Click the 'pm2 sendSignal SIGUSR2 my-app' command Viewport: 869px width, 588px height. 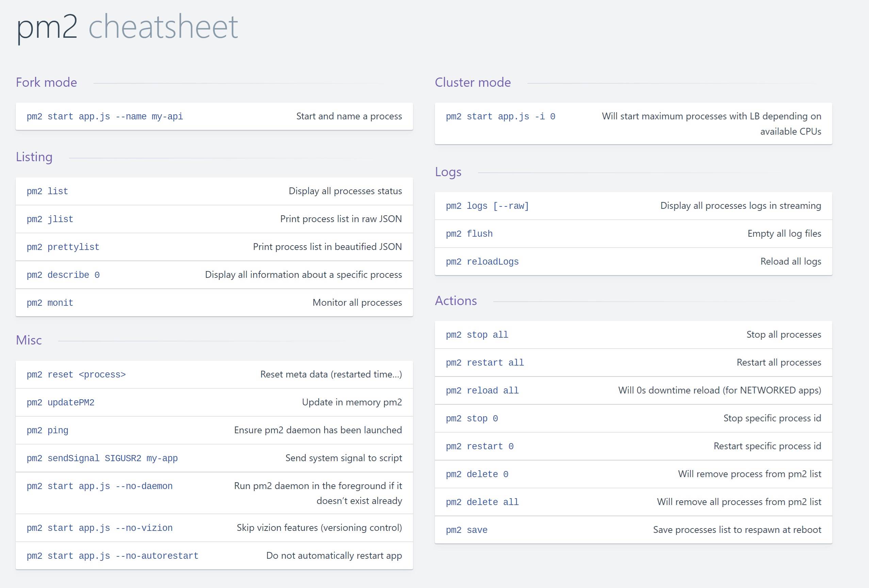102,458
